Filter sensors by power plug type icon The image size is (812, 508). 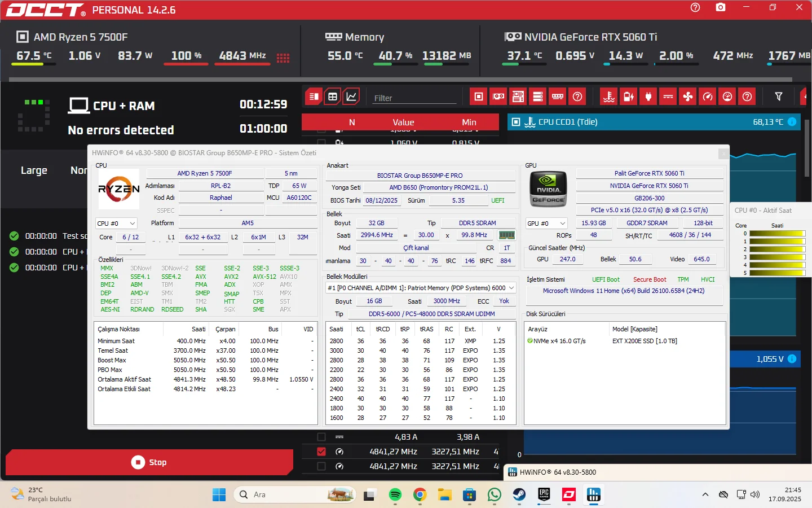tap(648, 97)
